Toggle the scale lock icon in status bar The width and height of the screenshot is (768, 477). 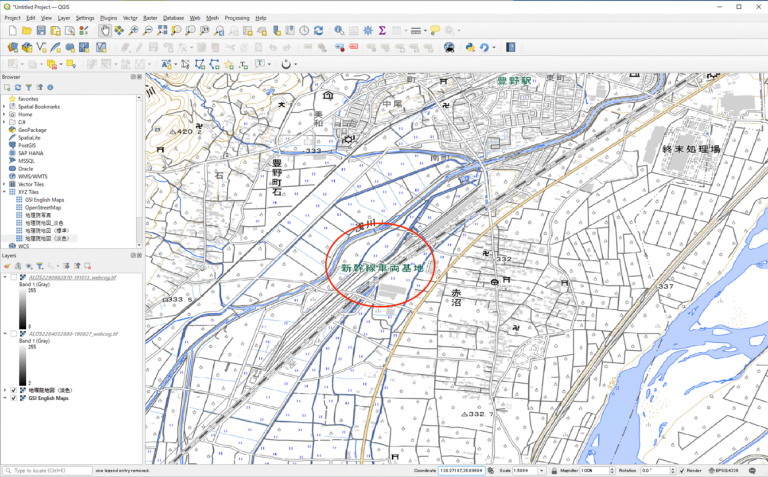click(x=554, y=471)
